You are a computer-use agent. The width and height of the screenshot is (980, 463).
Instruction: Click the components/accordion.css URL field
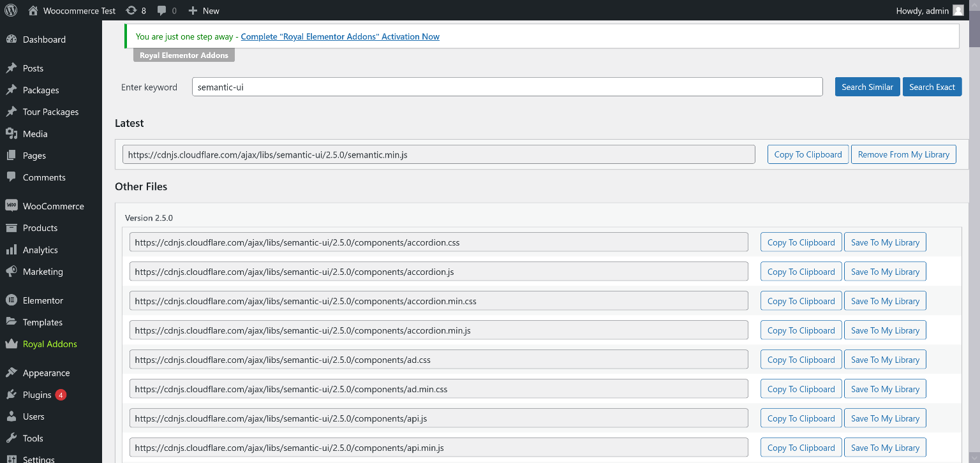click(x=438, y=242)
